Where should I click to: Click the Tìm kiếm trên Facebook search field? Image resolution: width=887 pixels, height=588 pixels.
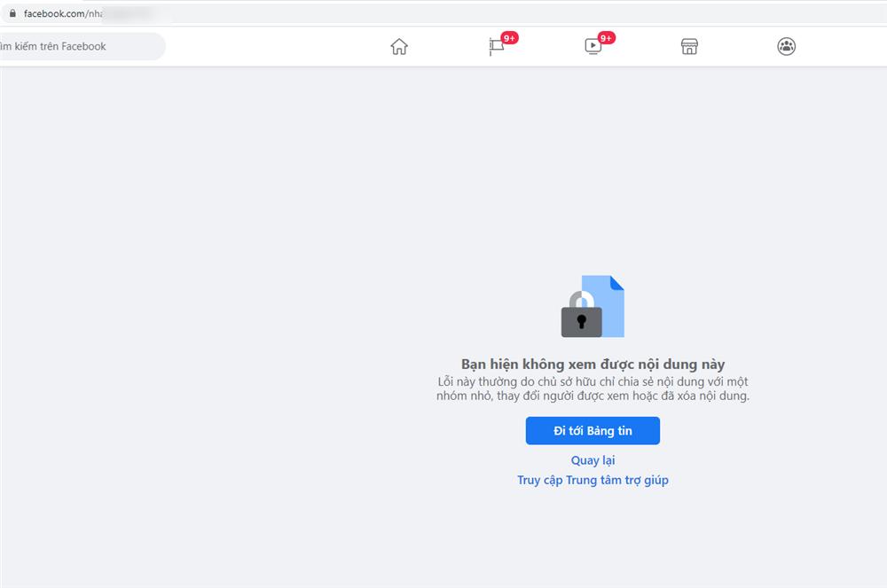coord(80,45)
